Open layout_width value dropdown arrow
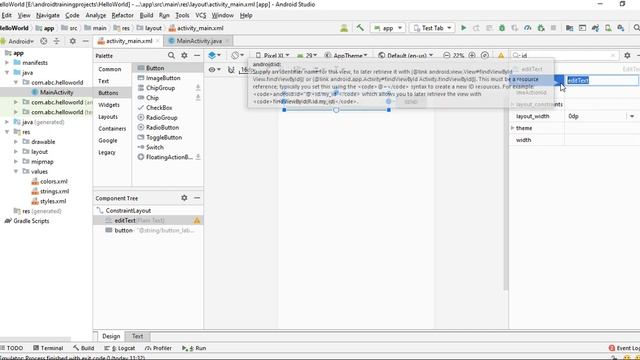 (x=632, y=116)
